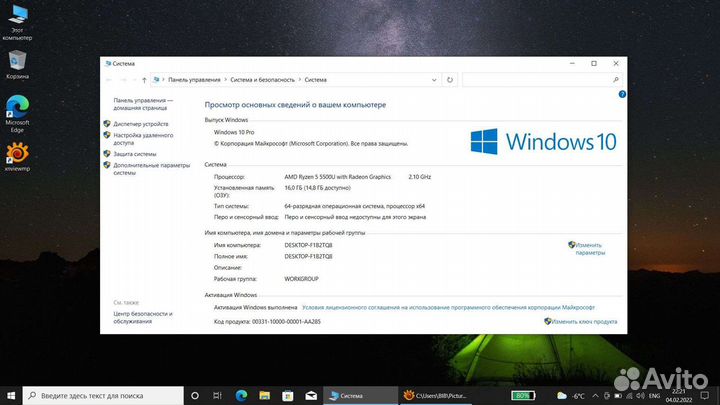Image resolution: width=720 pixels, height=405 pixels.
Task: Open the Windows Start menu
Action: (11, 395)
